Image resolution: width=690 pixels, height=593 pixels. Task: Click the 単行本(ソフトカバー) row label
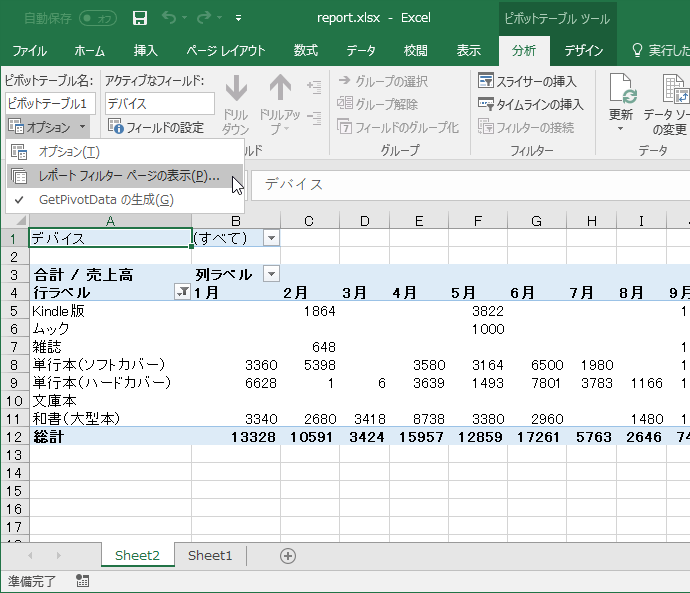[x=99, y=365]
